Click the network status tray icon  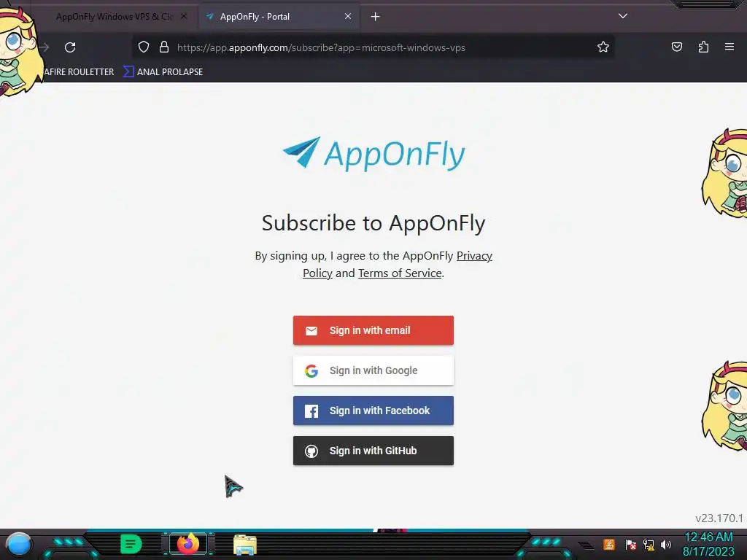649,544
